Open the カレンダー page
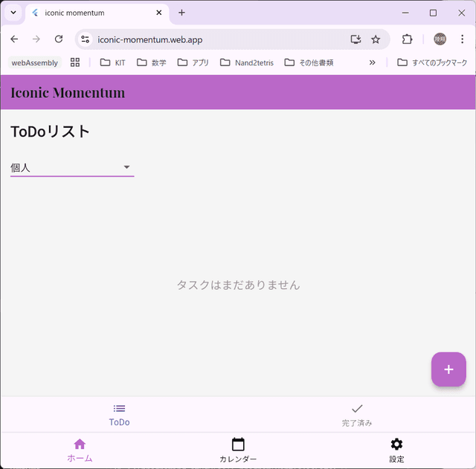 [238, 450]
